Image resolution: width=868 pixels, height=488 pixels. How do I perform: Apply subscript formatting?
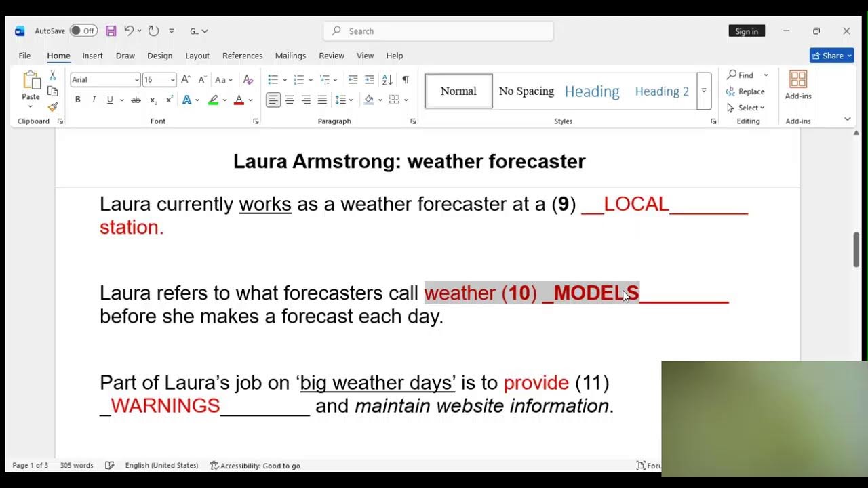pos(153,100)
